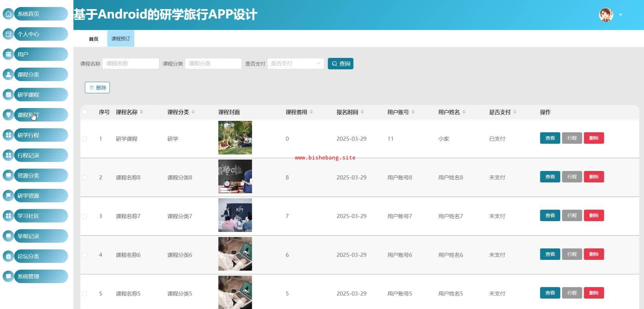Open 行程 for 课程名称6 row
The image size is (644, 309).
572,254
